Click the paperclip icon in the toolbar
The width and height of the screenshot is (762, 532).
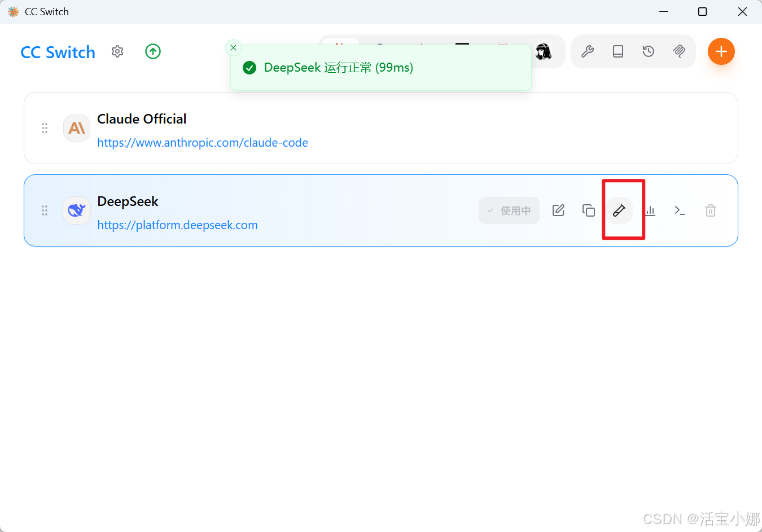679,51
